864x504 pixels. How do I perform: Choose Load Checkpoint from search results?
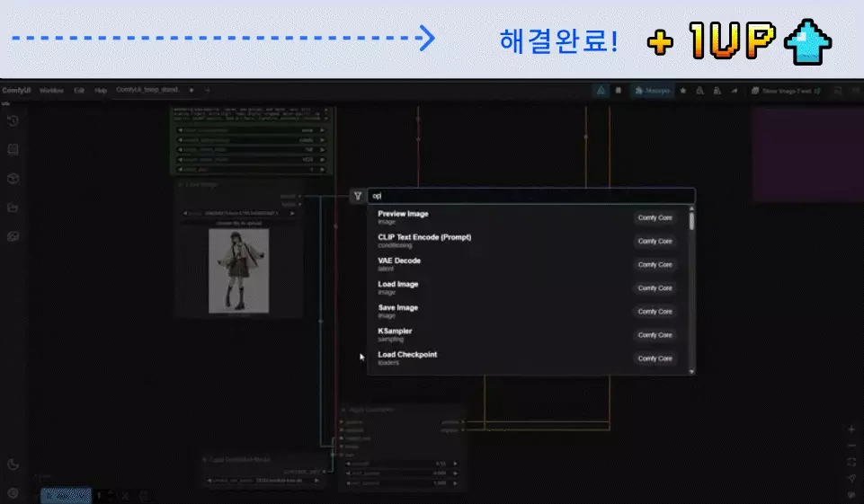(x=529, y=358)
